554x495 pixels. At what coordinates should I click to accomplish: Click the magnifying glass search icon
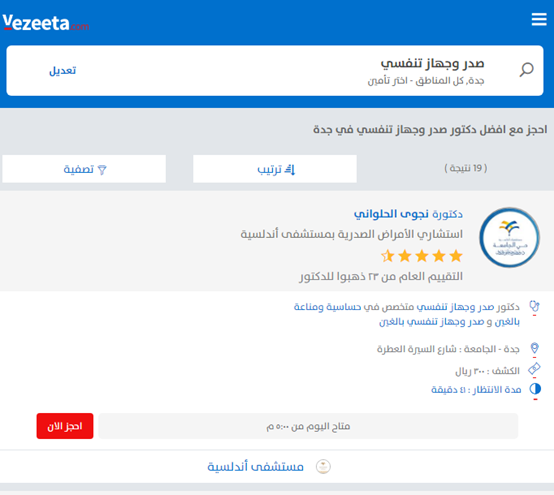526,70
